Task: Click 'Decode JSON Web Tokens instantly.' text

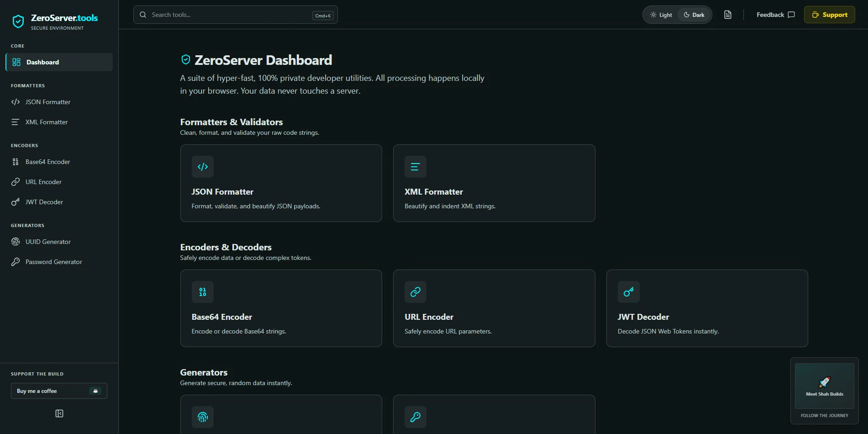Action: click(668, 332)
